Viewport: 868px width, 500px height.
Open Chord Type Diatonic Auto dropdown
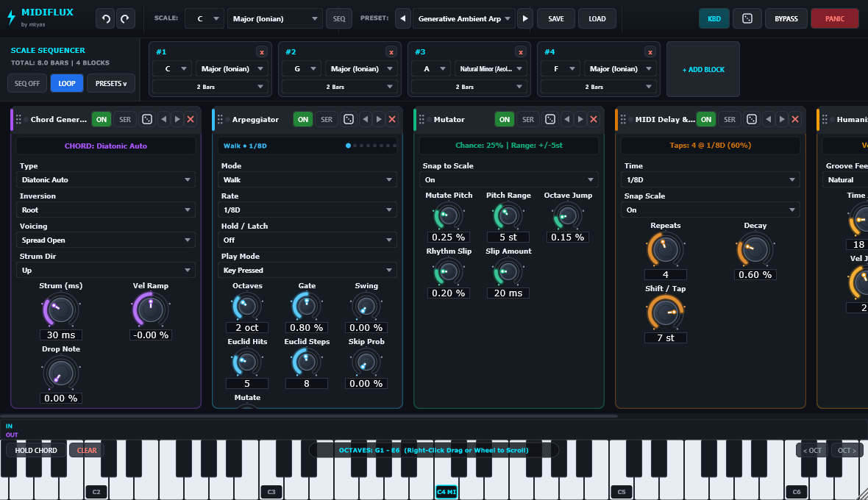point(106,179)
